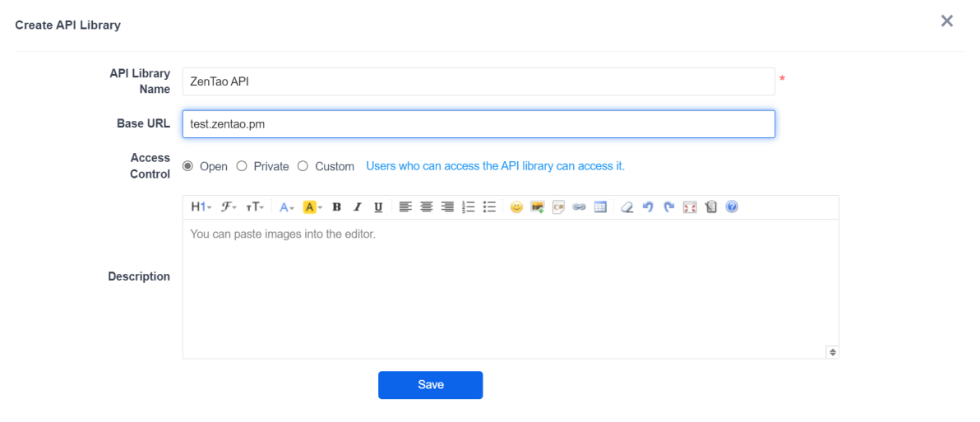Click into the Description editor area
The width and height of the screenshot is (980, 422).
pos(511,289)
